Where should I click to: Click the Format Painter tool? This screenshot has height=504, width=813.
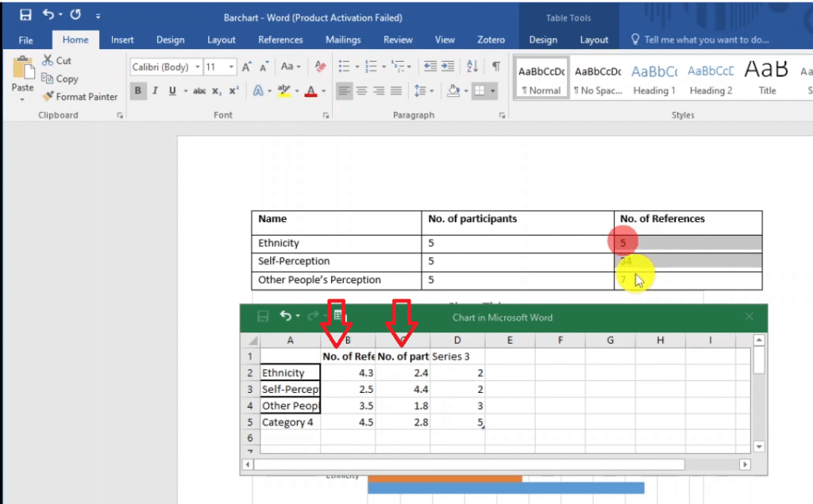pos(79,97)
